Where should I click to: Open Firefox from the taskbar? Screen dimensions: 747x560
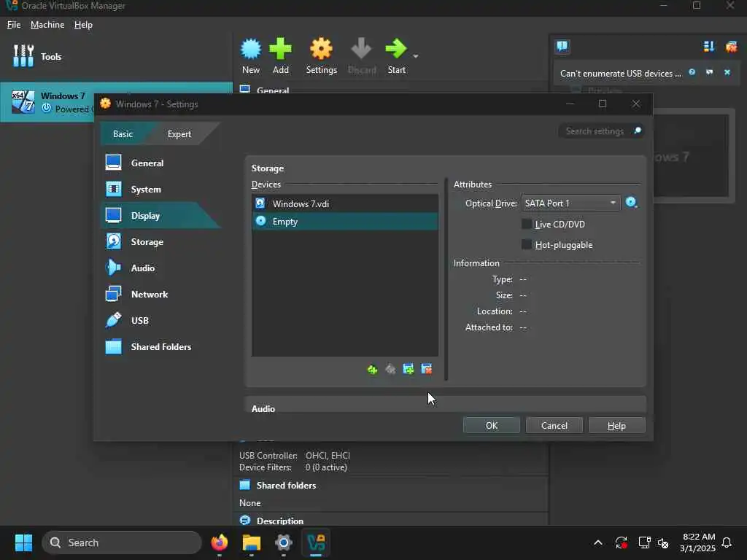(x=219, y=542)
